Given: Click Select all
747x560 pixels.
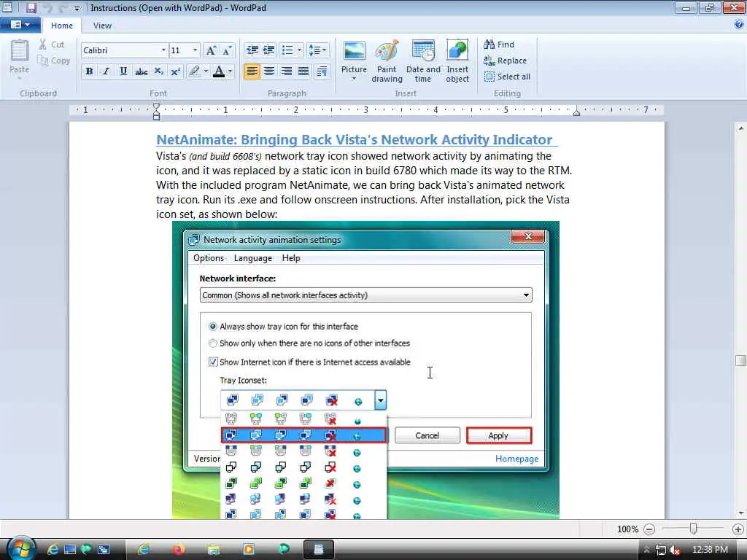Looking at the screenshot, I should 507,77.
